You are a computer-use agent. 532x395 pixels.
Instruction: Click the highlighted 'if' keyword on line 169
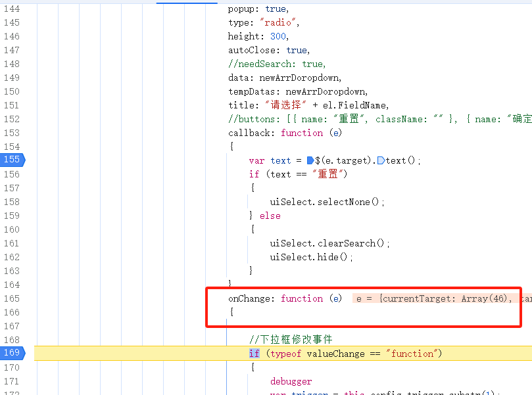coord(254,354)
